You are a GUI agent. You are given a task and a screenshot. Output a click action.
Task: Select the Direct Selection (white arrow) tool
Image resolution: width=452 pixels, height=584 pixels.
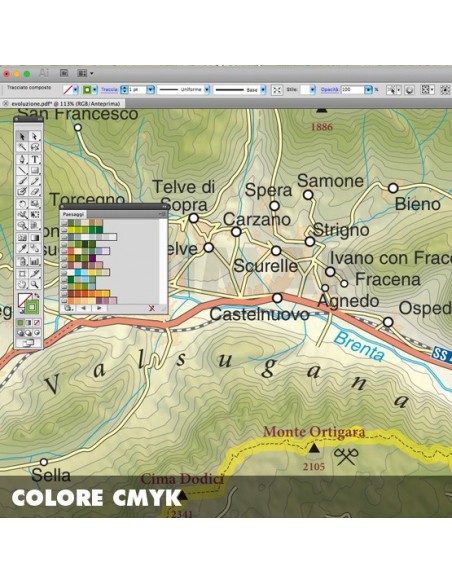click(34, 137)
